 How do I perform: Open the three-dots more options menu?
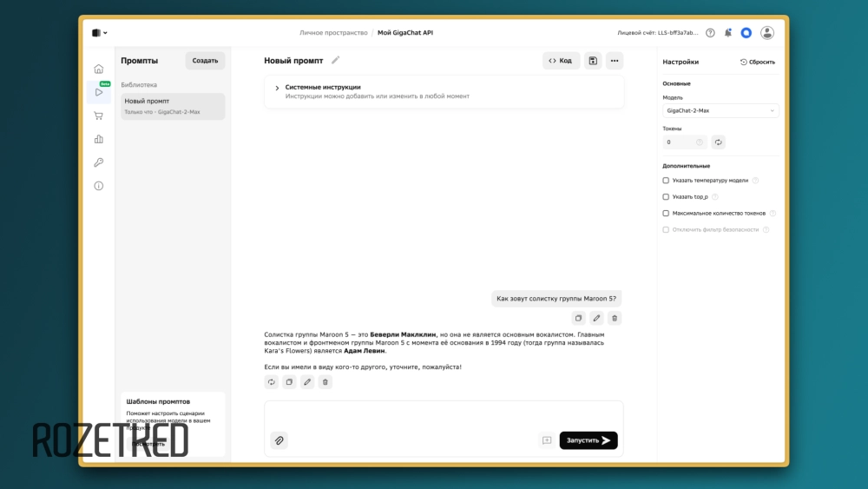coord(615,61)
